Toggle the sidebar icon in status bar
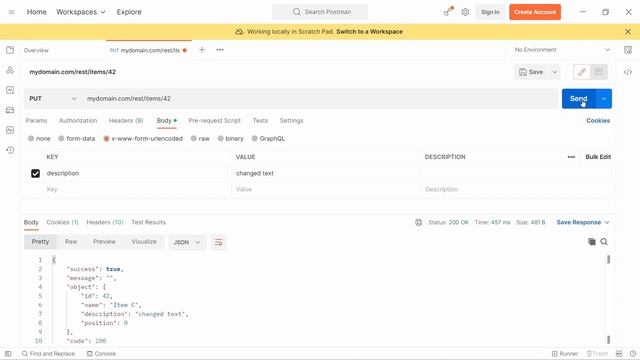The width and height of the screenshot is (640, 360). [x=8, y=353]
